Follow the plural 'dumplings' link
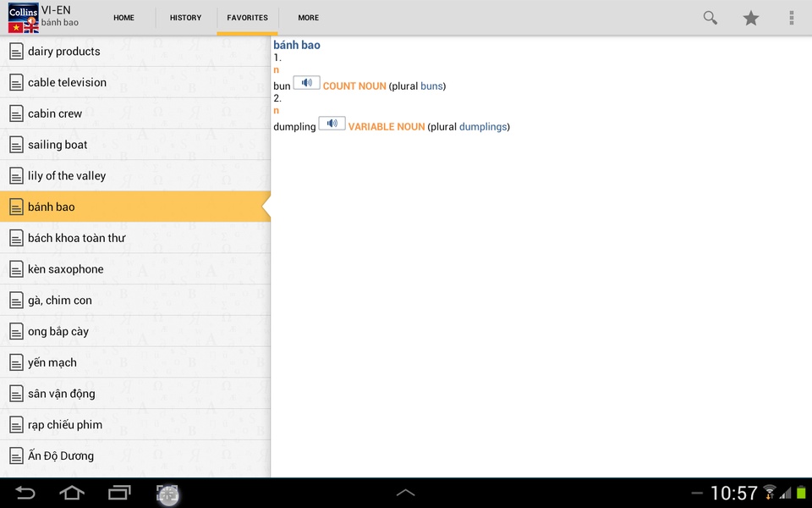Viewport: 812px width, 508px height. point(483,126)
